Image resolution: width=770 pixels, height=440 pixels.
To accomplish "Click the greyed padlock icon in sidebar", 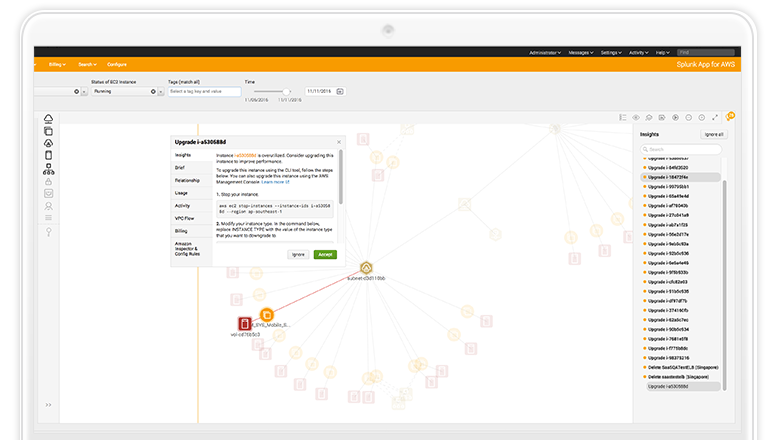I will click(48, 182).
